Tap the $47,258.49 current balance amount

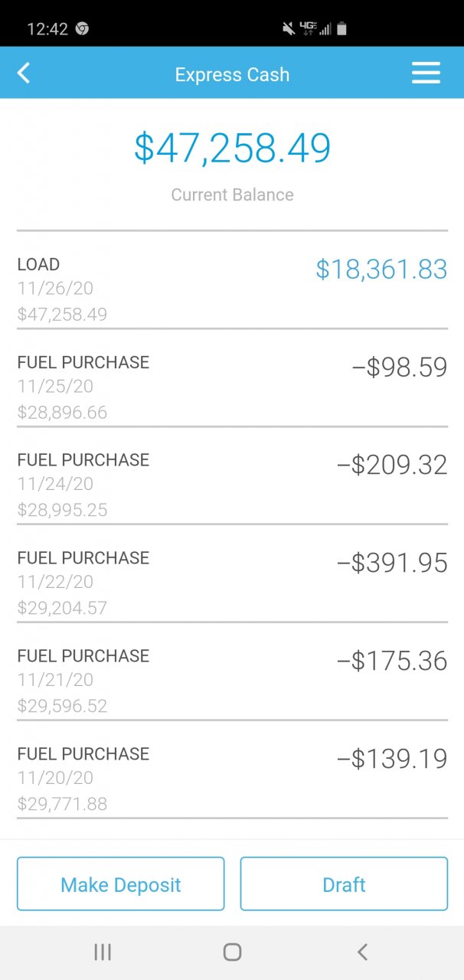pyautogui.click(x=232, y=149)
